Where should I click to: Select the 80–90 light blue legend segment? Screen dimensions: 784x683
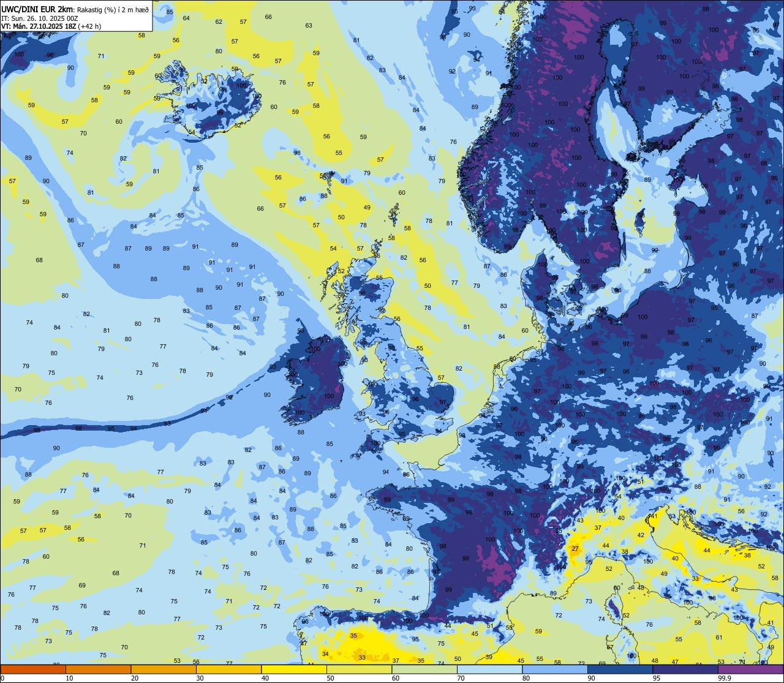coord(555,670)
